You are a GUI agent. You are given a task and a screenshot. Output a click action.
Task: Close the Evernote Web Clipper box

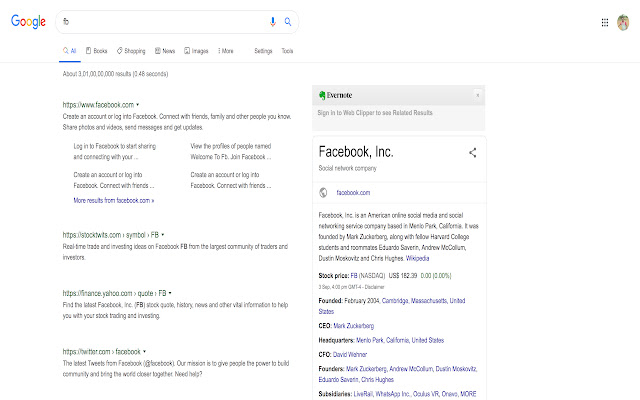tap(478, 95)
